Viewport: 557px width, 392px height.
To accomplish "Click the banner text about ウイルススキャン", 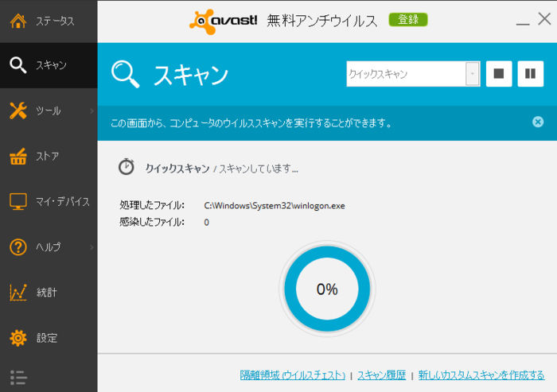I will [x=251, y=123].
